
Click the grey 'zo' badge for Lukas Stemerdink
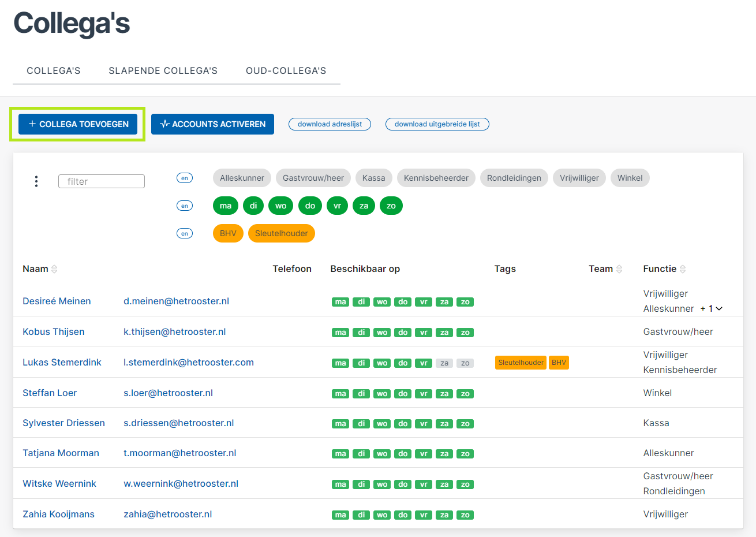coord(465,363)
